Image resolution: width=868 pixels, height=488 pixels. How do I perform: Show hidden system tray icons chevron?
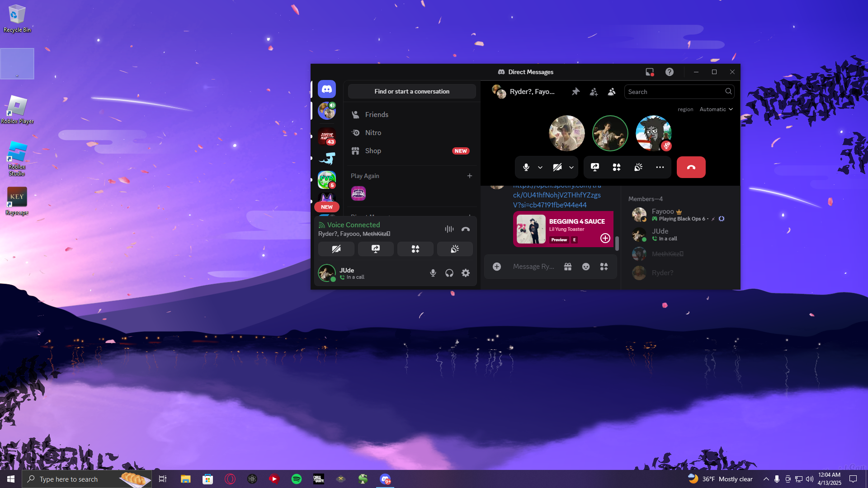point(766,479)
